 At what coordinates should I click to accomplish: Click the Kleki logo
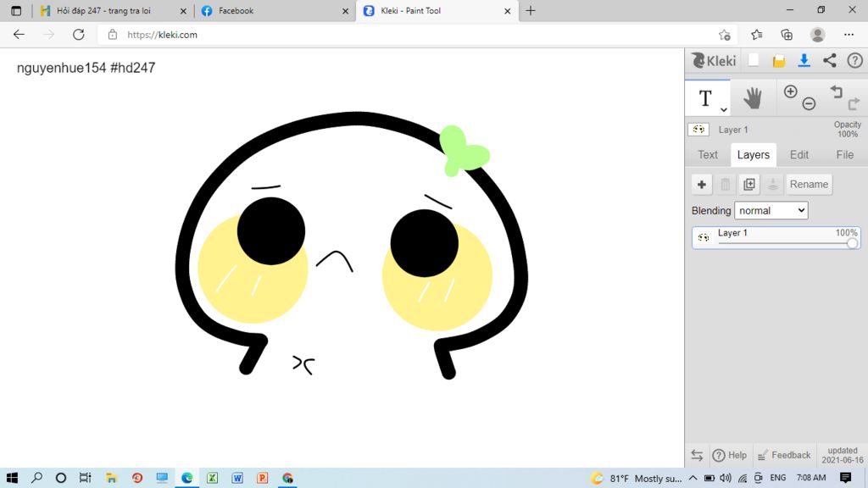(x=714, y=60)
